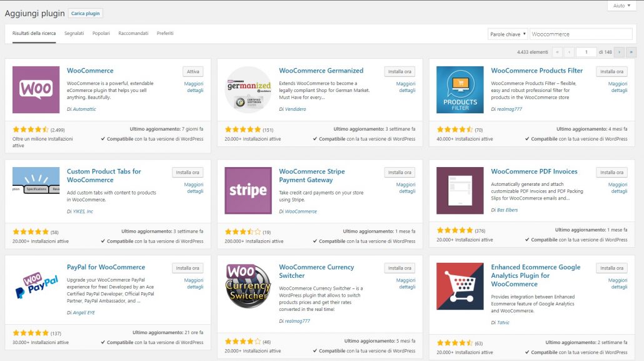Click the WooCommerce Products Filter cart icon
Viewport: 644px width, 361px height.
(460, 89)
